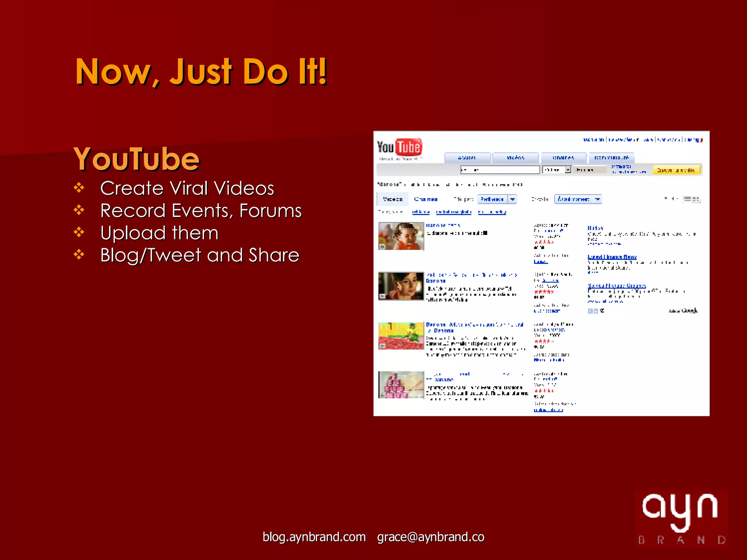Click the yellow upload video button
Image resolution: width=747 pixels, height=560 pixels.
tap(676, 170)
